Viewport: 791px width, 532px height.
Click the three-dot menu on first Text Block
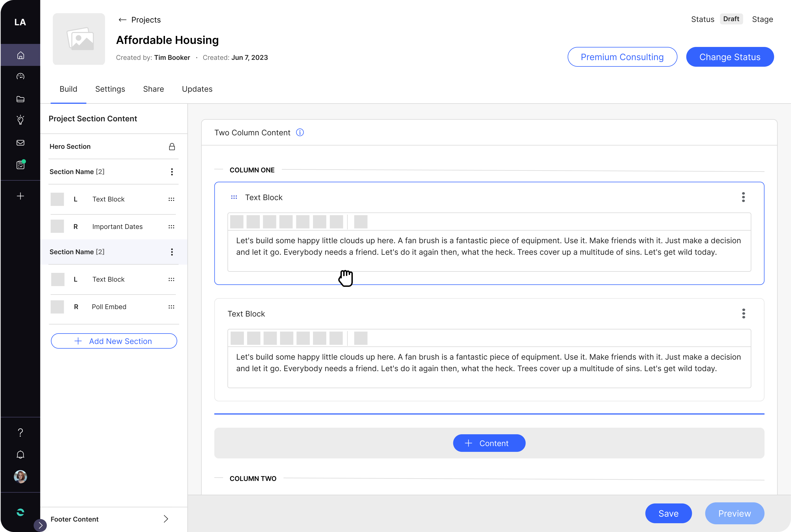[x=744, y=197]
